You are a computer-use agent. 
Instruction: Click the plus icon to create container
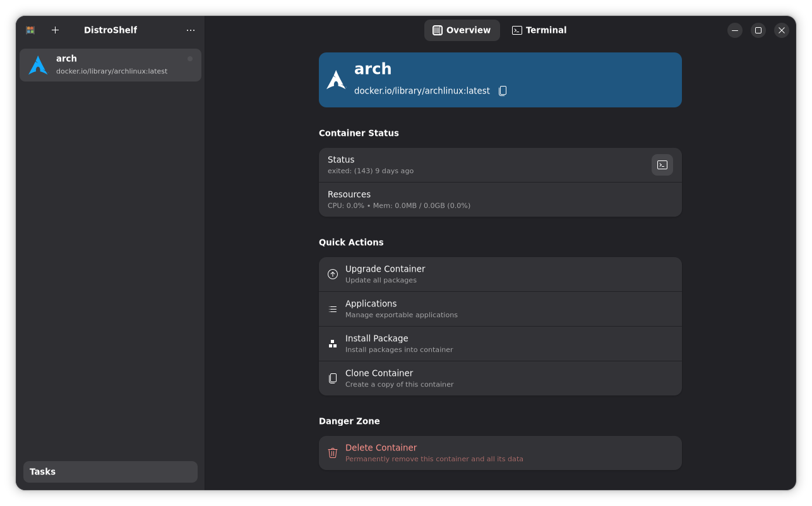coord(55,30)
